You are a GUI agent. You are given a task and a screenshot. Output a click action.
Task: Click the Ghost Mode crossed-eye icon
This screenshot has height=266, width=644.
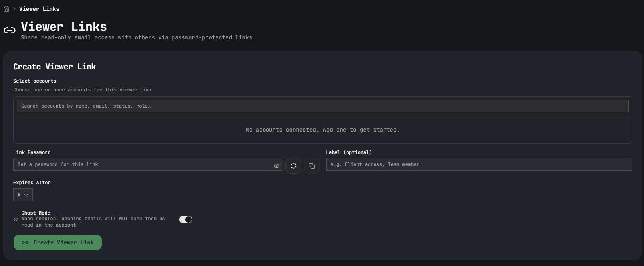[16, 219]
